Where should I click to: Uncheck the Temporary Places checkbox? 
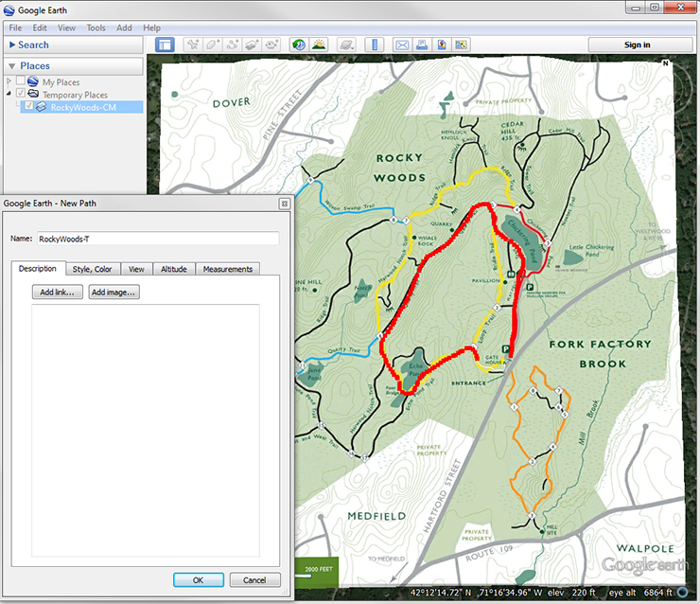click(21, 95)
